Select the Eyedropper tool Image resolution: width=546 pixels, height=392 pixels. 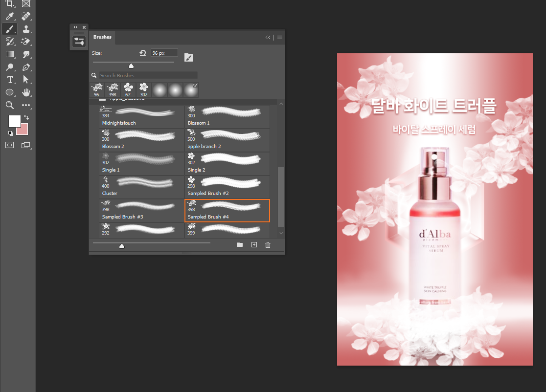point(10,16)
